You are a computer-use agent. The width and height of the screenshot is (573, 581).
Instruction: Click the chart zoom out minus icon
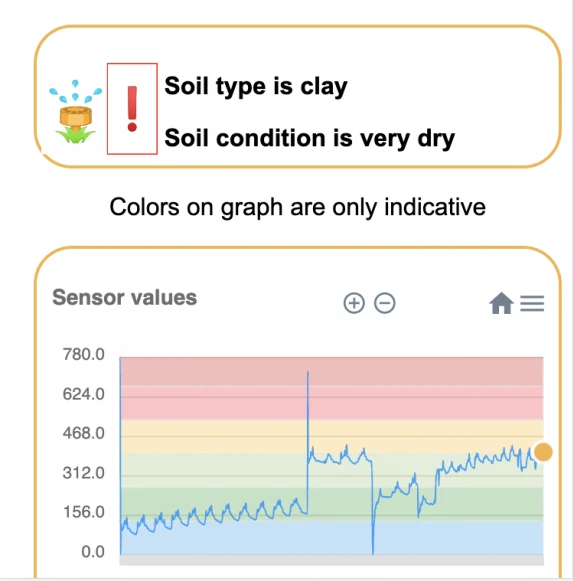[385, 303]
